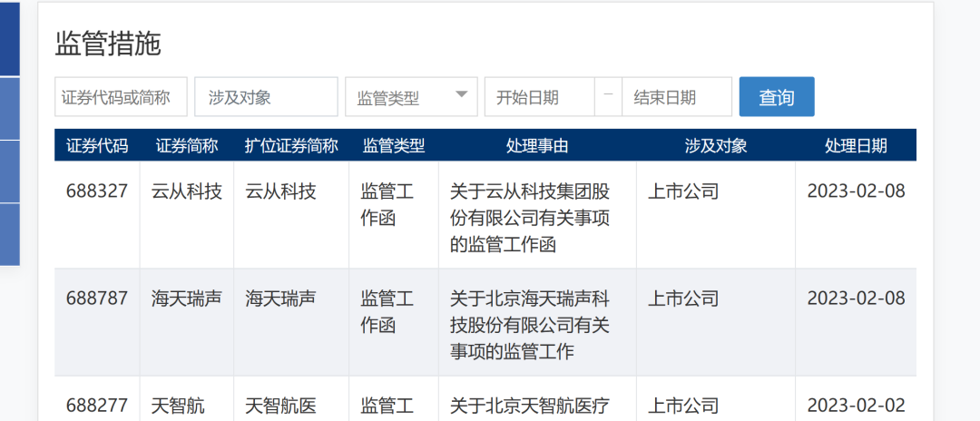Click date 2023-02-08 in 海天瑞声 row
980x421 pixels.
856,298
